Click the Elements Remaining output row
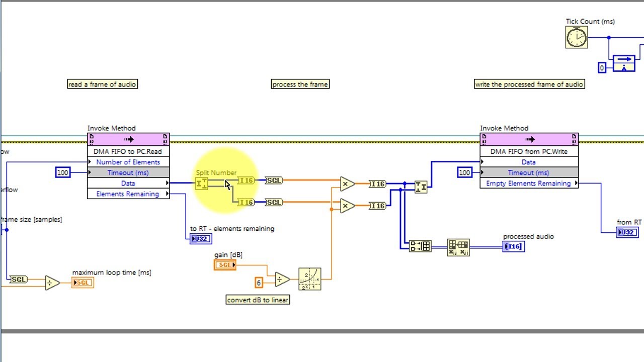The image size is (644, 362). coord(128,194)
